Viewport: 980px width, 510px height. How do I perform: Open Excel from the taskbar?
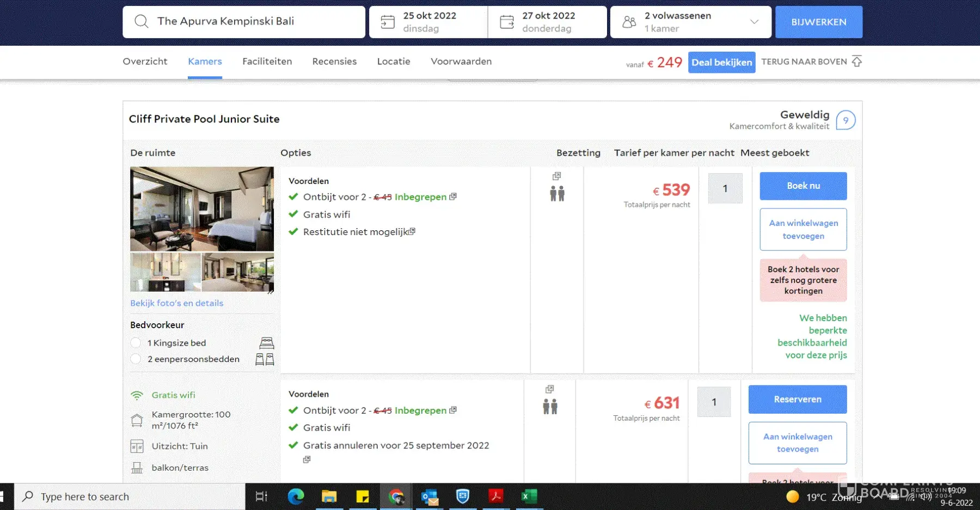click(x=529, y=496)
